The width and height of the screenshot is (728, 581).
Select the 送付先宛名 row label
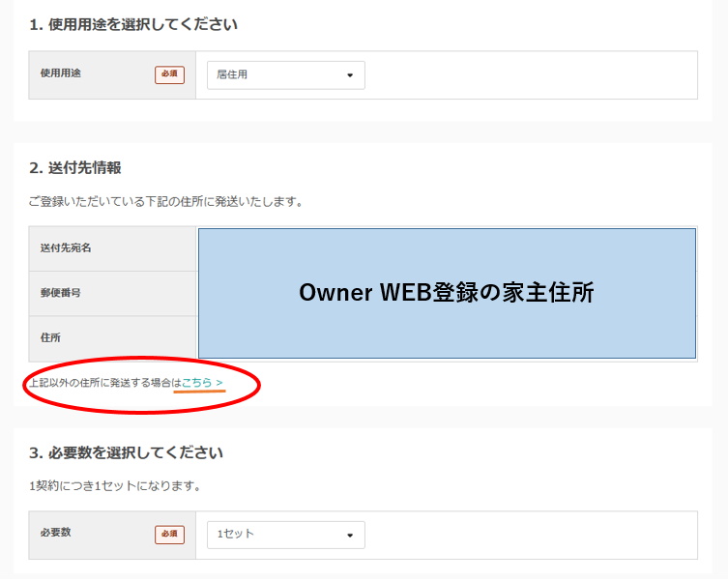(66, 248)
